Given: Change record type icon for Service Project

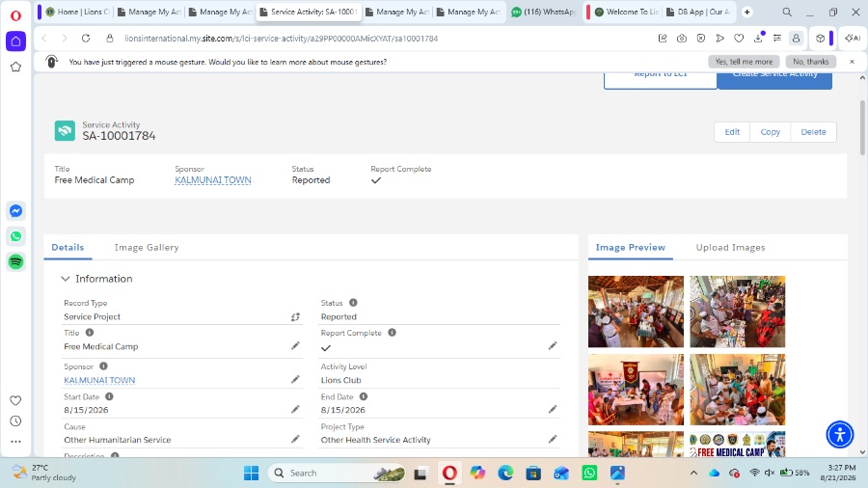Looking at the screenshot, I should 296,316.
